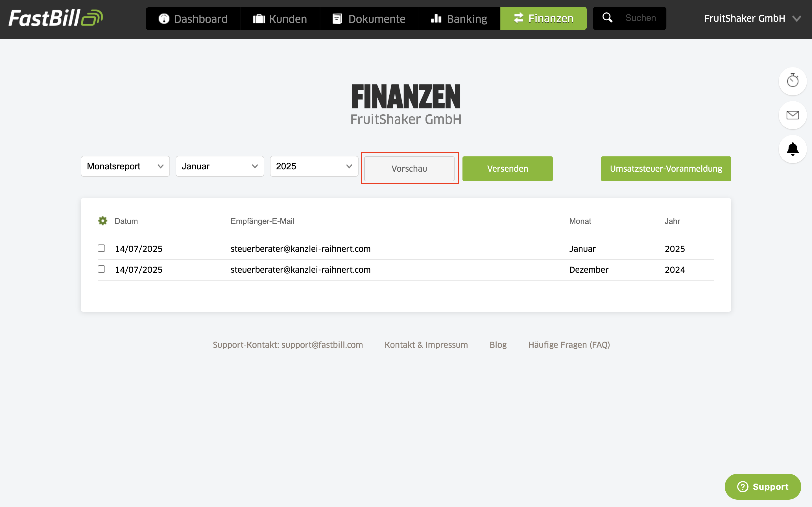
Task: Open the Monatsreport report type dropdown
Action: point(125,166)
